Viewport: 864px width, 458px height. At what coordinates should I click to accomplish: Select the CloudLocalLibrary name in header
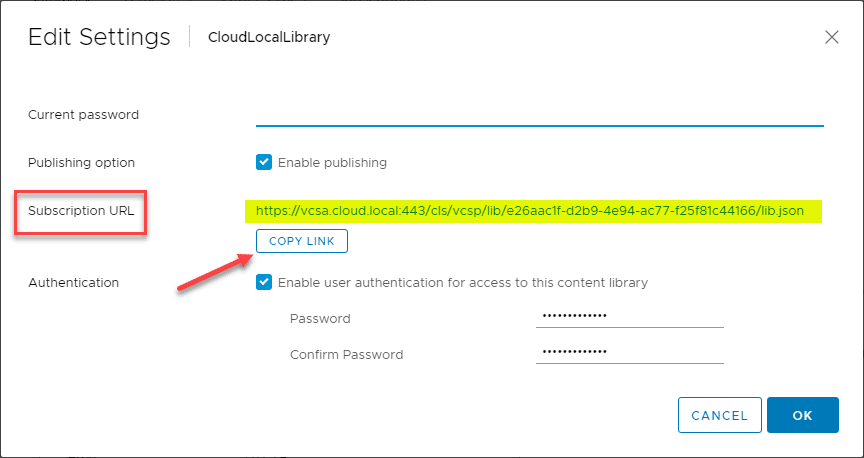click(x=268, y=38)
